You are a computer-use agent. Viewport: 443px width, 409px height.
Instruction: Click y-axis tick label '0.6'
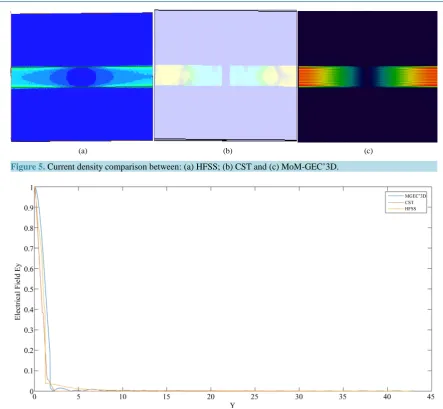tap(29, 269)
